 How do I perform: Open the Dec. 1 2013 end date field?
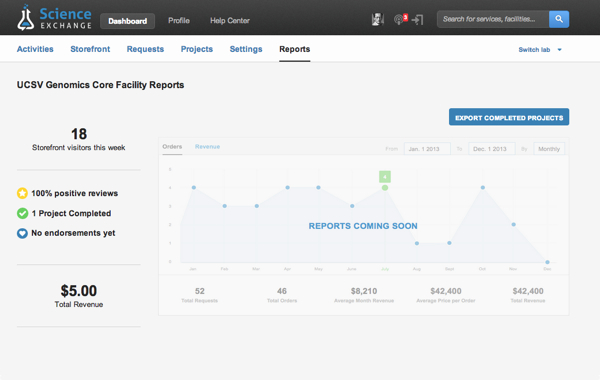tap(492, 149)
